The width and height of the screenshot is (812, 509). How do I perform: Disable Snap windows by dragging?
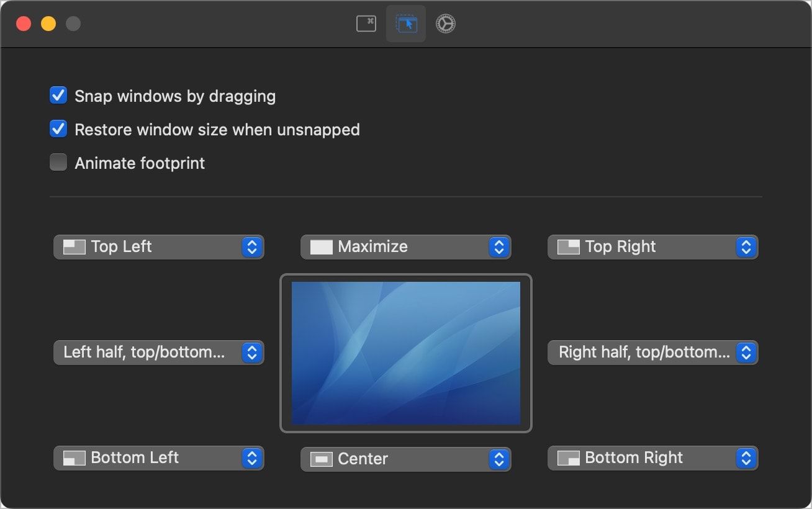pos(58,95)
